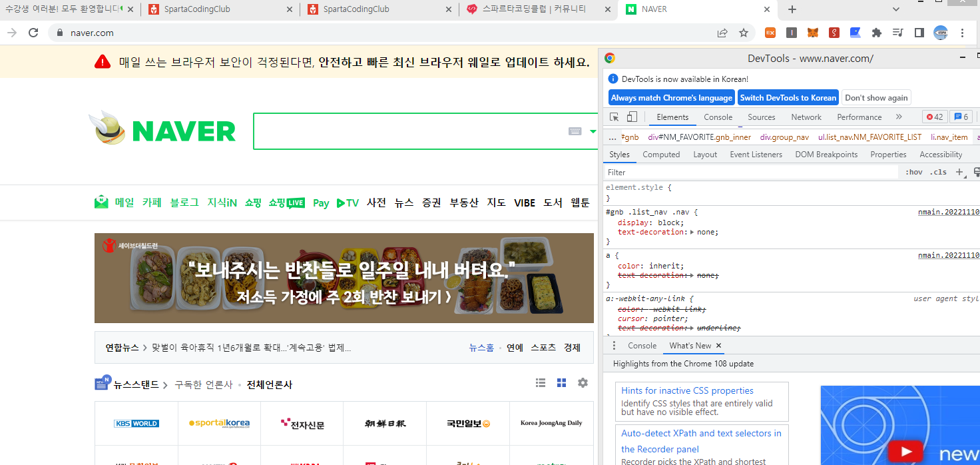The image size is (980, 465).
Task: Click the Don't show again button
Action: [x=876, y=98]
